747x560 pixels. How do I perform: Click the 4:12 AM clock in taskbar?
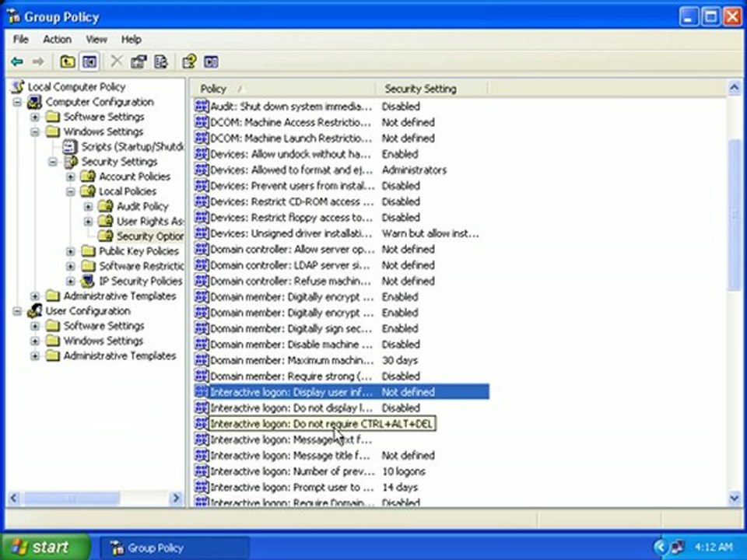coord(714,547)
